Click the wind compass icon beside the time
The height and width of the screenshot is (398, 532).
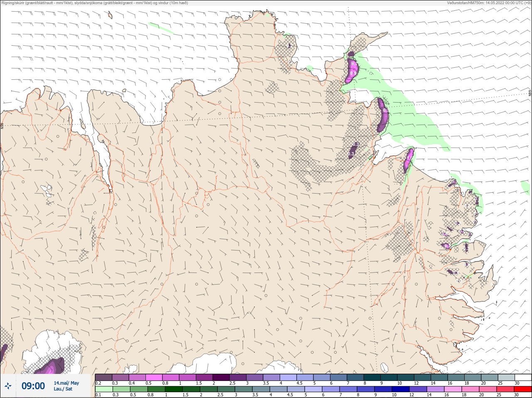pyautogui.click(x=7, y=386)
